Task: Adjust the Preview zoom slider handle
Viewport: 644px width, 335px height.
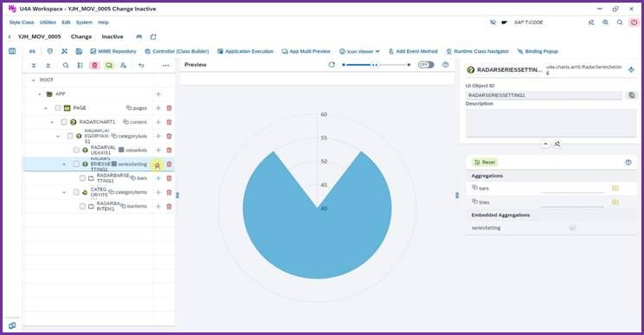Action: pyautogui.click(x=374, y=65)
